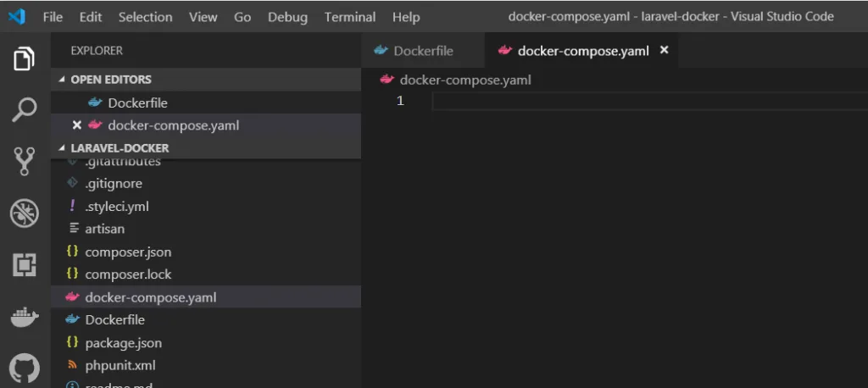Switch to the Dockerfile editor tab

pos(423,51)
